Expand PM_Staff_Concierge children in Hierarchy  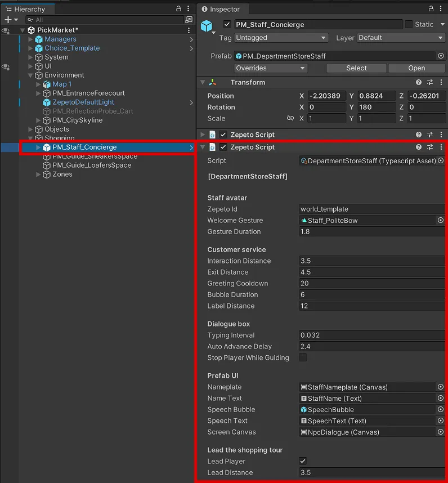(x=38, y=147)
